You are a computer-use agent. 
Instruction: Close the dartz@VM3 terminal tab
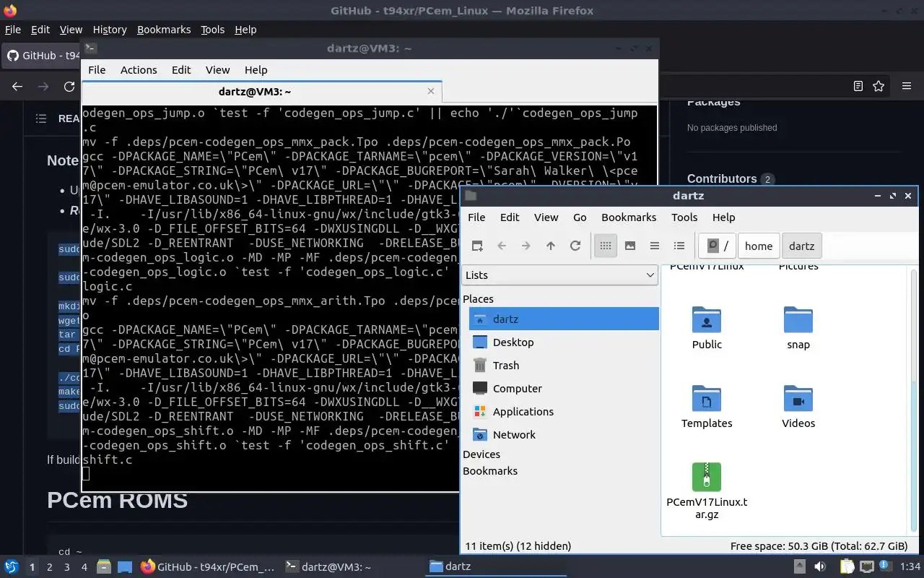click(431, 91)
